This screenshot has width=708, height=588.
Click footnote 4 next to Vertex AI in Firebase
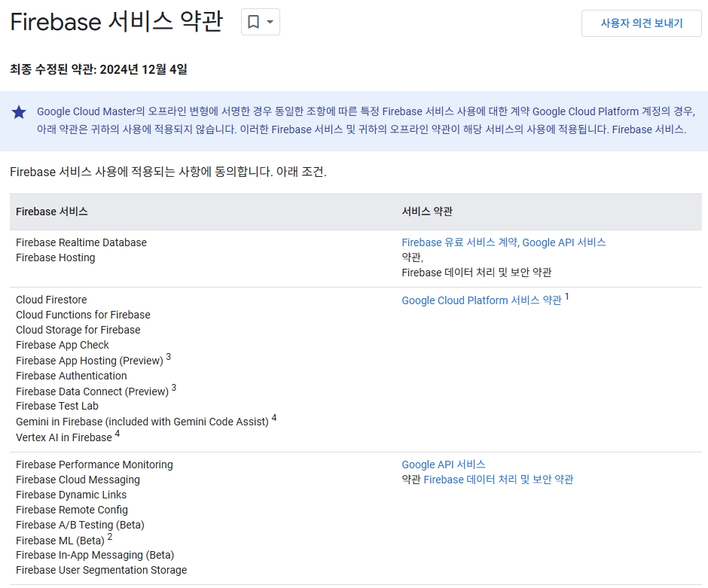(x=117, y=433)
